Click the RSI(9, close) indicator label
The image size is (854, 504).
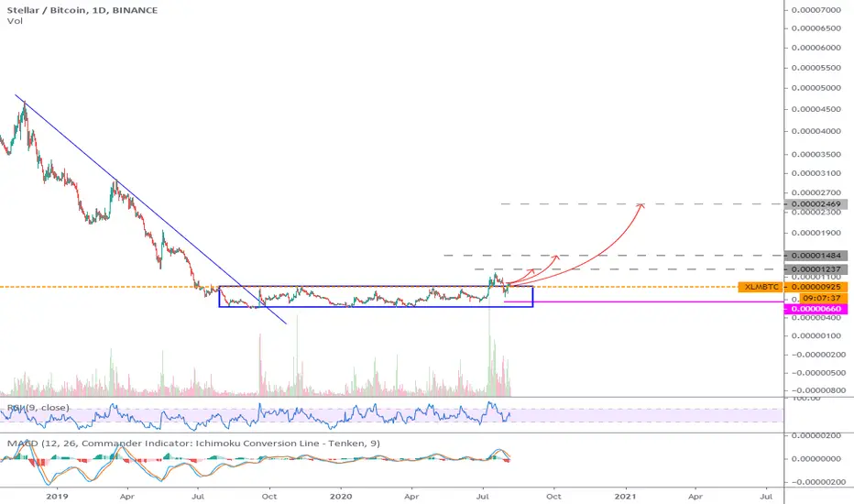pos(38,408)
